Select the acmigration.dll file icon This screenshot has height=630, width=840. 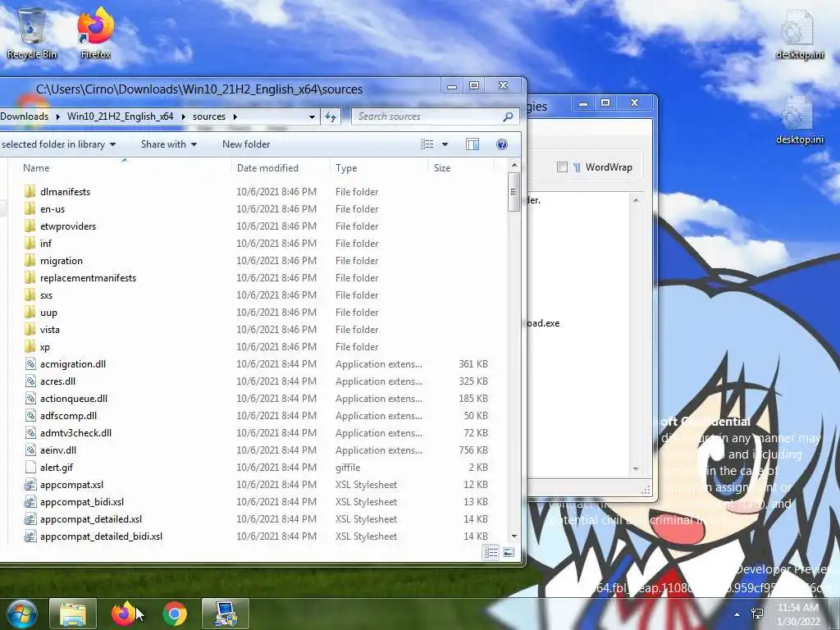pos(30,363)
